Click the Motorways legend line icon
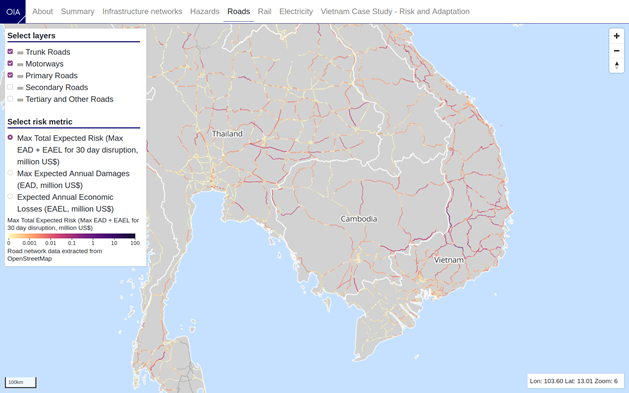629x393 pixels. click(20, 65)
